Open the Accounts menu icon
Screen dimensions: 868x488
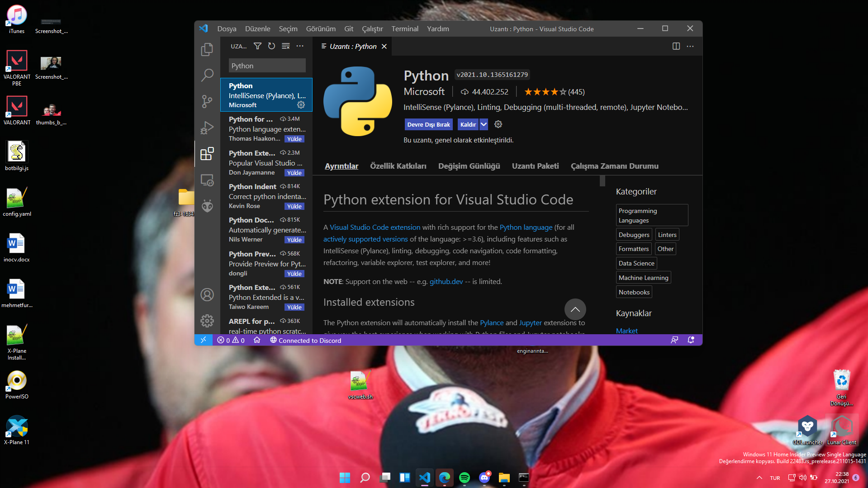(x=207, y=294)
